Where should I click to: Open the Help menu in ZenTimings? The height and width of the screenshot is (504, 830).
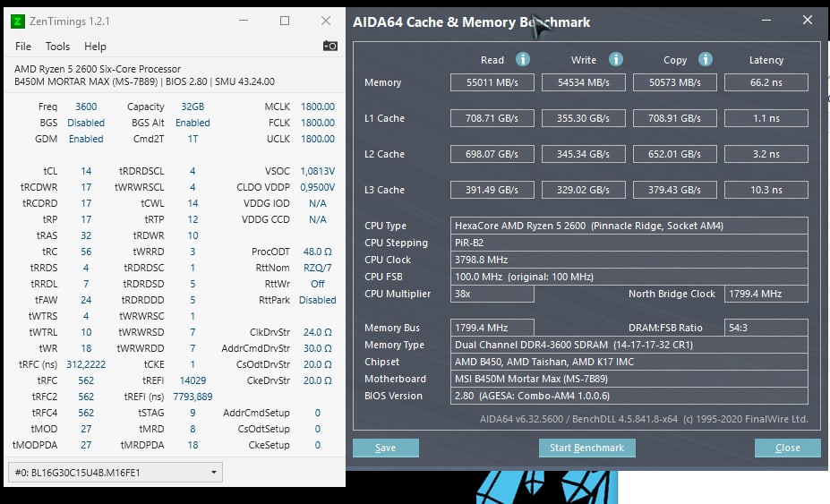[95, 47]
